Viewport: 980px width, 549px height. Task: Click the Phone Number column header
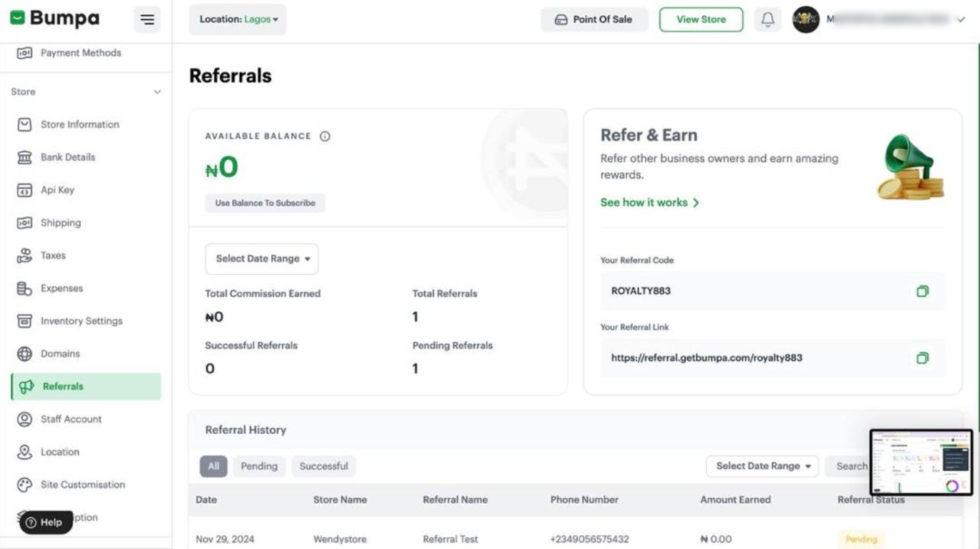(584, 500)
